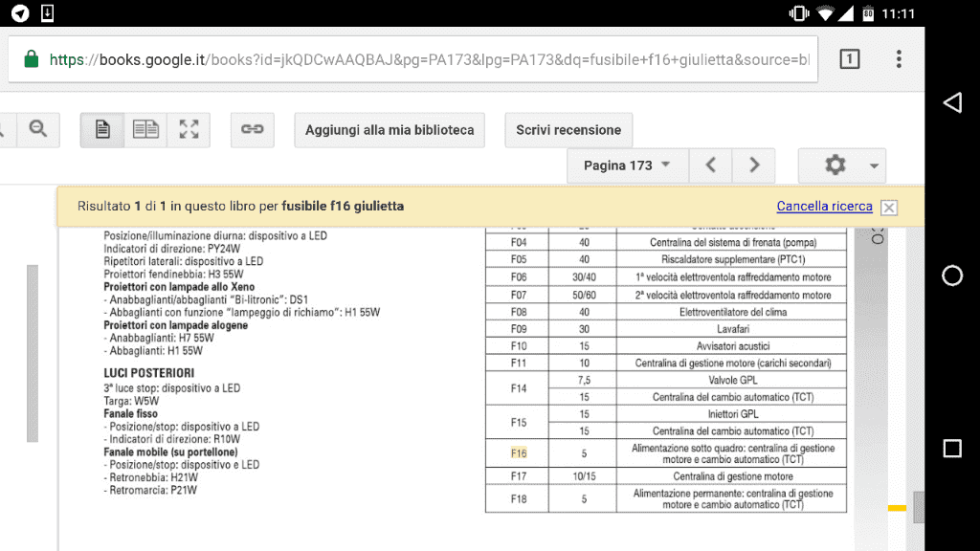Click Scrivi recensione button
This screenshot has width=980, height=551.
pyautogui.click(x=568, y=130)
